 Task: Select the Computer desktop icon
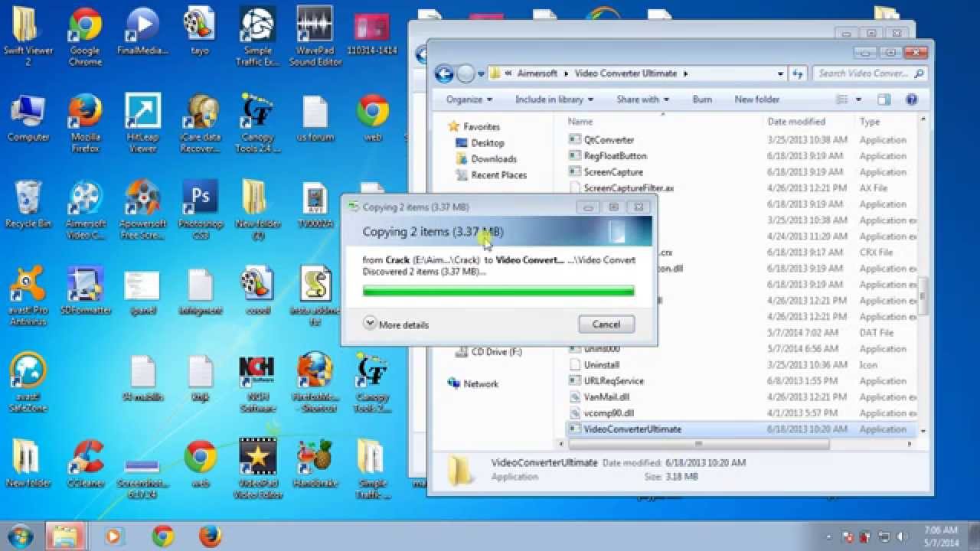click(x=28, y=119)
